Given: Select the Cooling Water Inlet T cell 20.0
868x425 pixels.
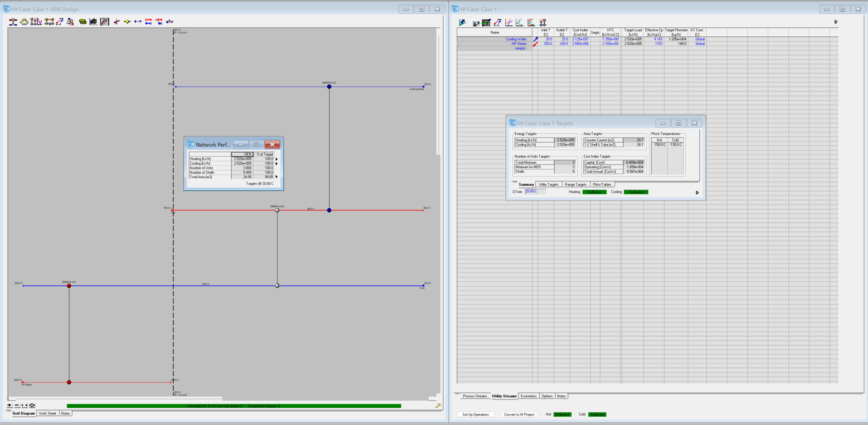Looking at the screenshot, I should (x=546, y=39).
